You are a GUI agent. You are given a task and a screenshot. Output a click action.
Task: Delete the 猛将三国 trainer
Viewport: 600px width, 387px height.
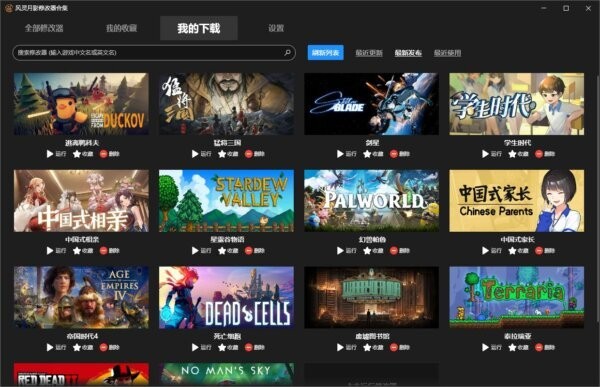pos(255,154)
